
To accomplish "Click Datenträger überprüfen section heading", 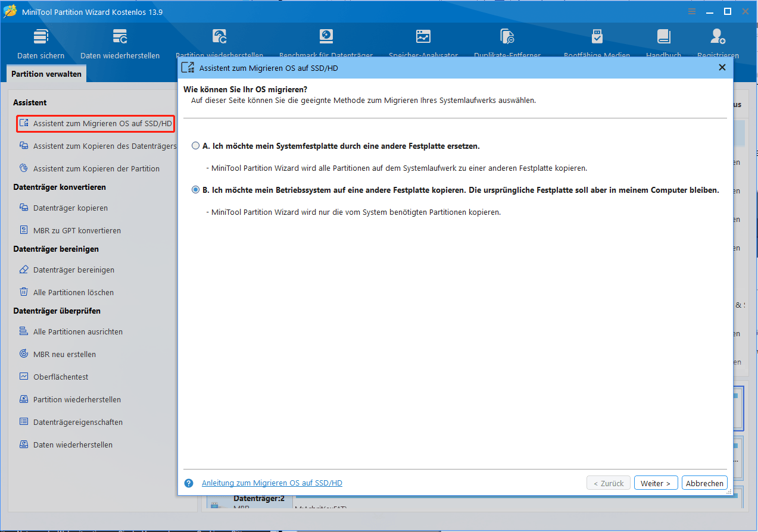I will click(57, 311).
